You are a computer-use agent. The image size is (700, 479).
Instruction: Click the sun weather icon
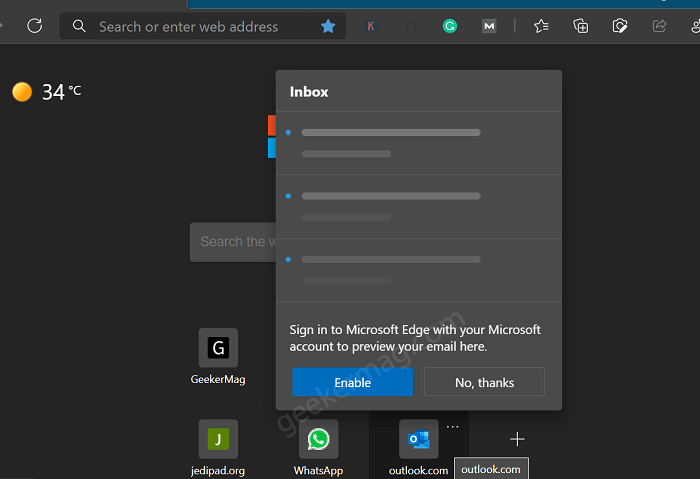tap(22, 92)
